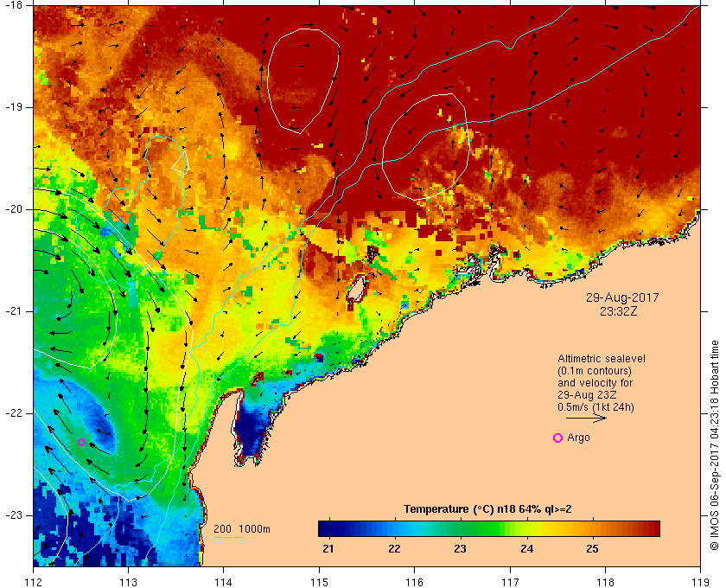
Task: Click the Argo legend circle symbol
Action: (x=558, y=438)
